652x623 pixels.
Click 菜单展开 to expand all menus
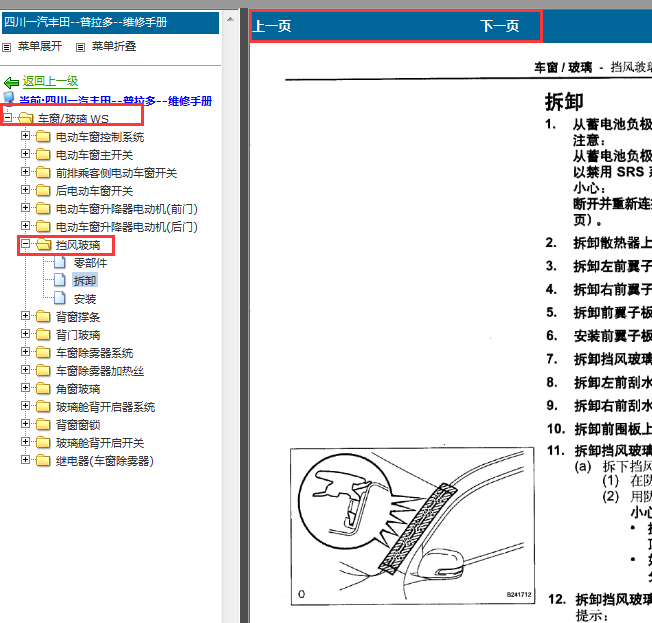(40, 46)
